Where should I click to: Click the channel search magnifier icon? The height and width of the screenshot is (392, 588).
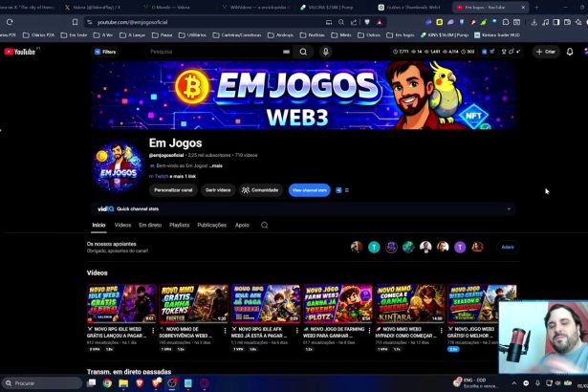265,225
